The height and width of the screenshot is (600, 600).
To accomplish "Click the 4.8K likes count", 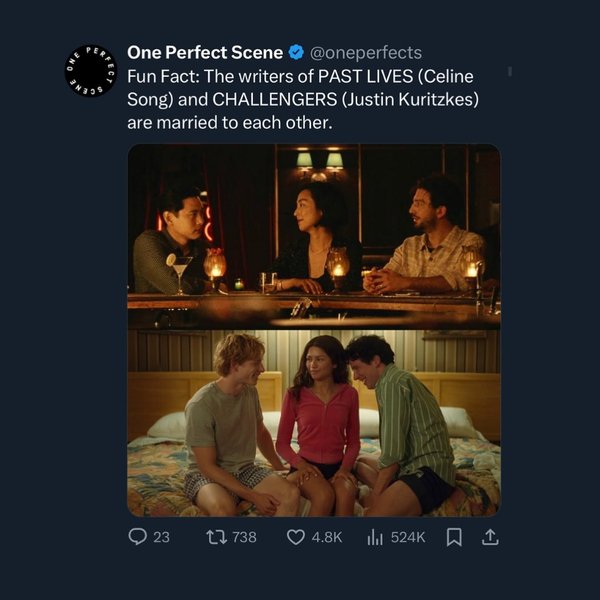I will (327, 537).
